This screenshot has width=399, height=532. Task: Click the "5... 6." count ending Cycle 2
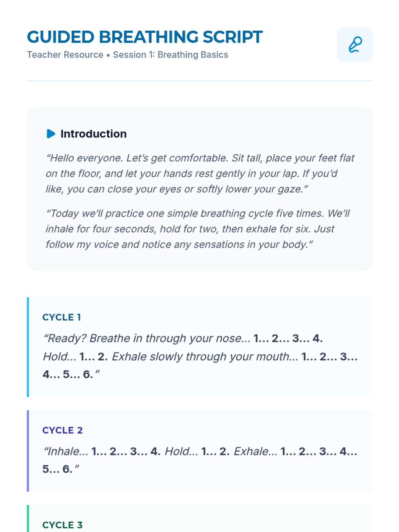[57, 469]
